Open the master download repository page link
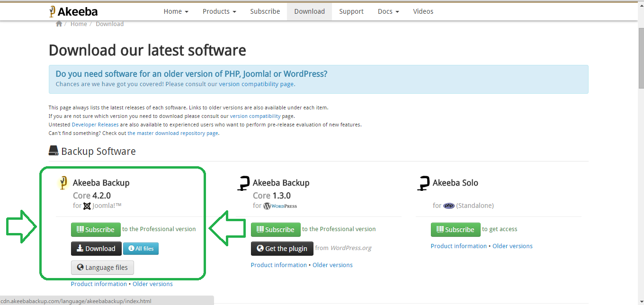Viewport: 644px width, 305px height. [173, 133]
